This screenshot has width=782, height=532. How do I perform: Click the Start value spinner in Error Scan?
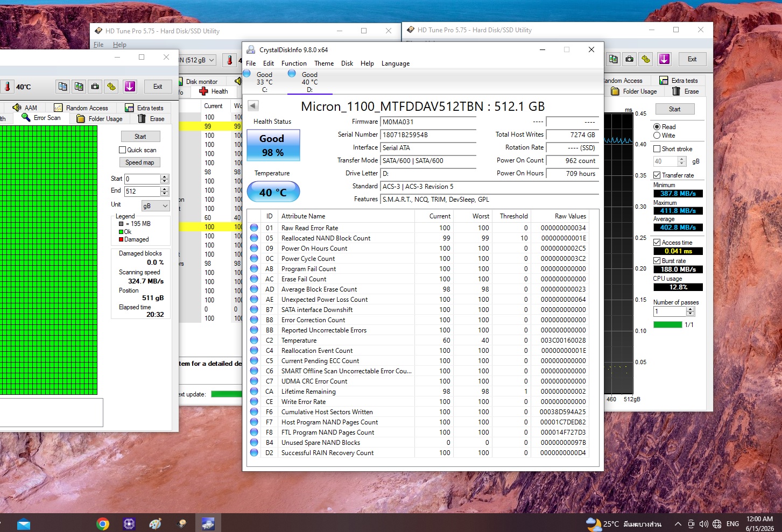165,179
